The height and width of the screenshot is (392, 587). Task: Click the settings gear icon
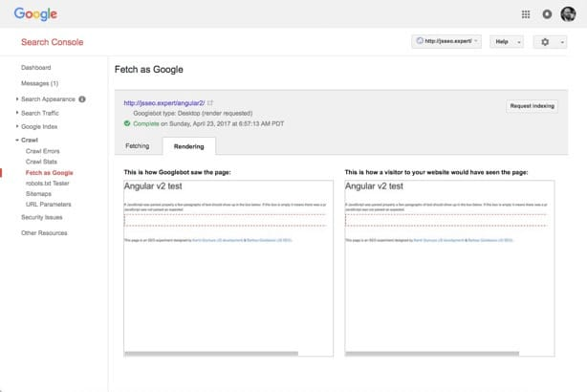[545, 42]
